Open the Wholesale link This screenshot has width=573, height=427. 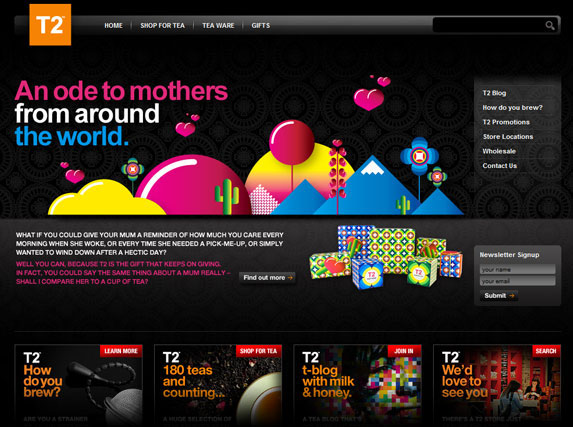pyautogui.click(x=499, y=151)
